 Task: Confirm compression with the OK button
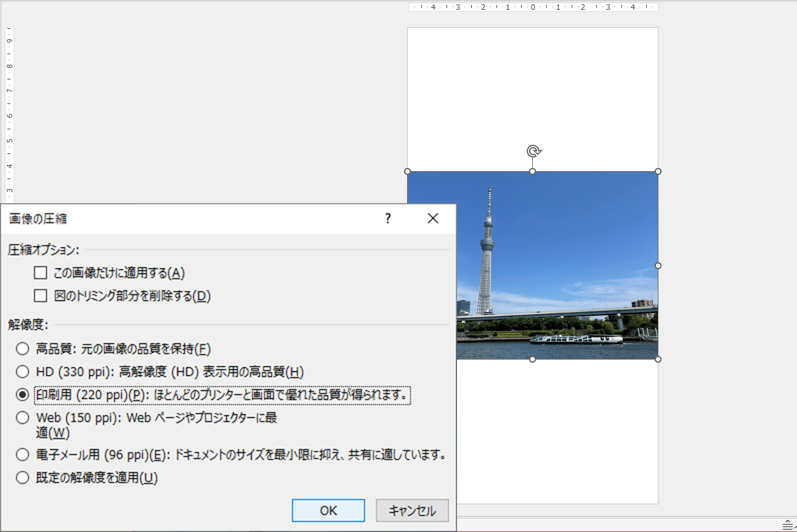coord(328,510)
